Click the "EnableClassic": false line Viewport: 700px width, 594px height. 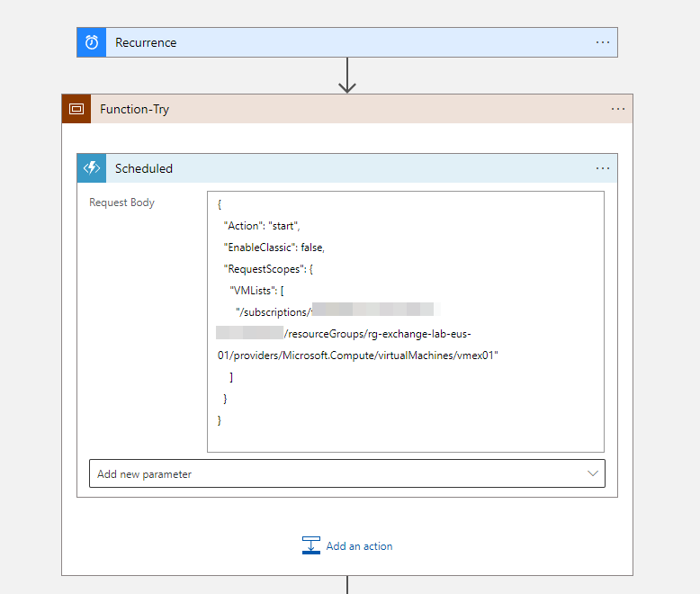pyautogui.click(x=274, y=247)
